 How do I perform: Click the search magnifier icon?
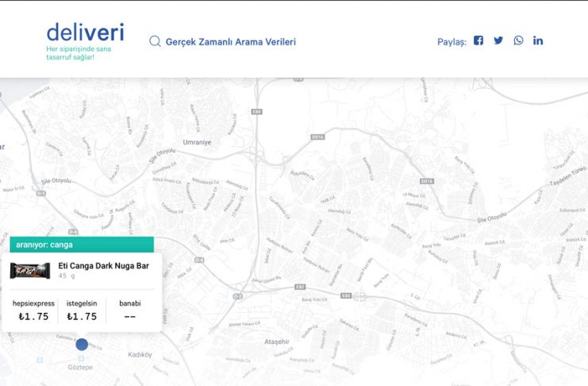pos(155,41)
